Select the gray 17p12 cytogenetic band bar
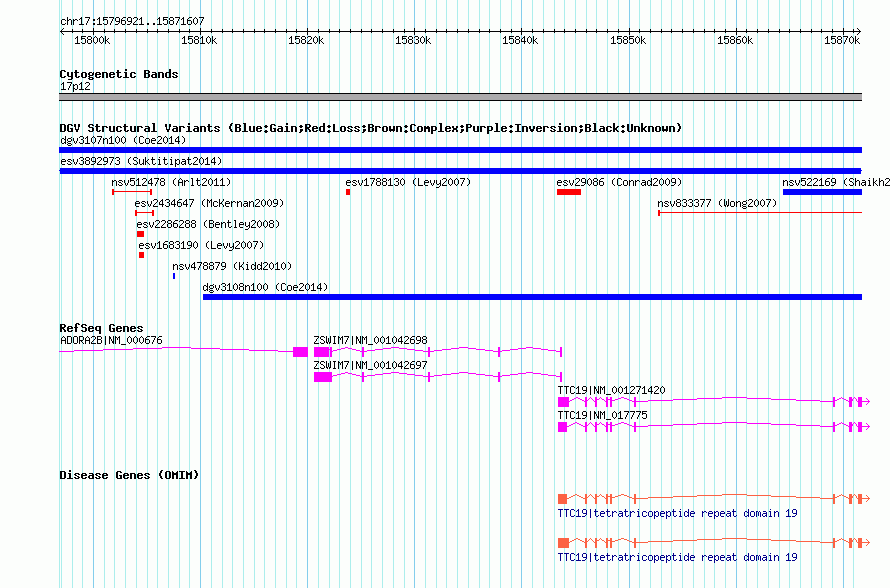The height and width of the screenshot is (588, 890). coord(460,97)
